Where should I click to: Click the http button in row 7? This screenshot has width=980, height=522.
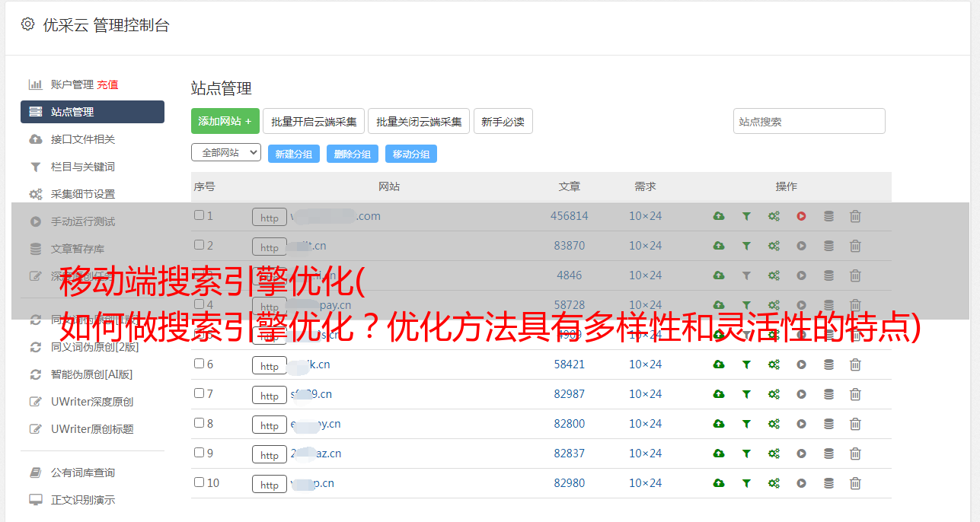[x=270, y=395]
